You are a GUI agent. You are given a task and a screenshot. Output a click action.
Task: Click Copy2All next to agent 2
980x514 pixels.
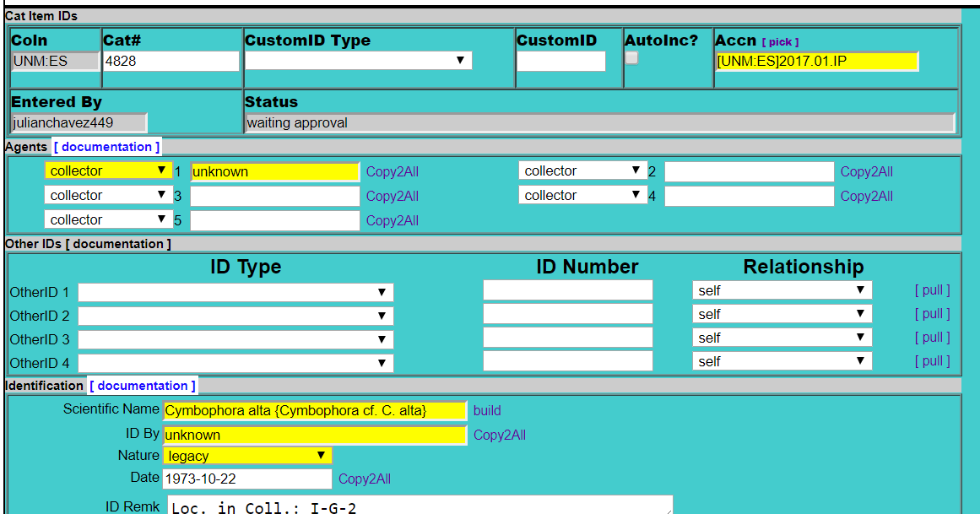pos(867,171)
